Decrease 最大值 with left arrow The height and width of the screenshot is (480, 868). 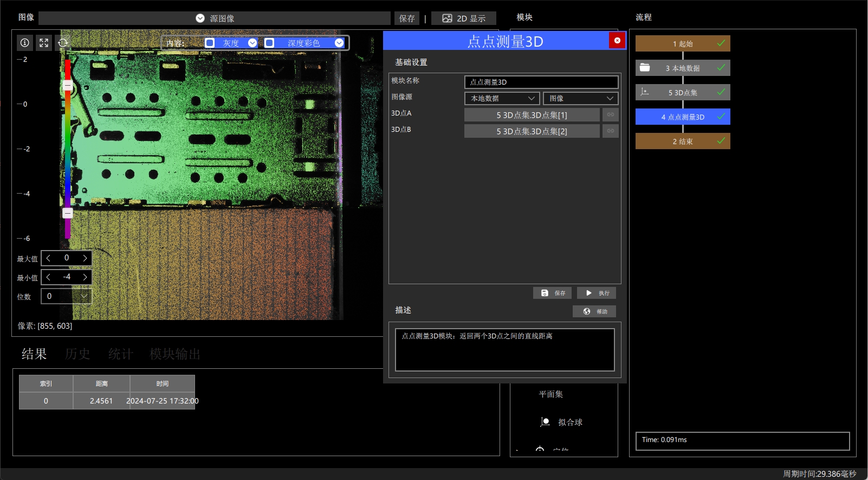tap(49, 258)
